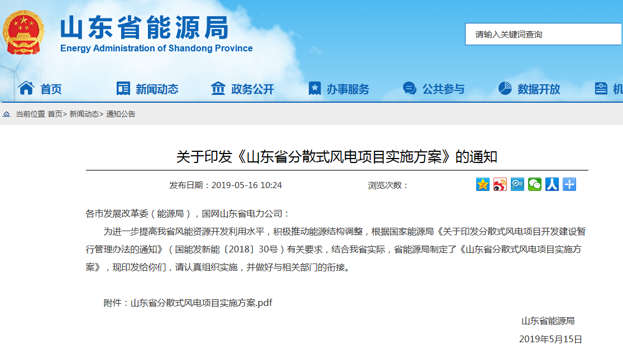623x364 pixels.
Task: Click the 山东省能源局 site title
Action: coord(145,28)
